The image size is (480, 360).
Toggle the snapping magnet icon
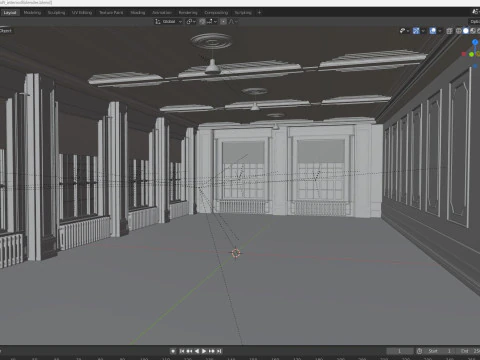[202, 22]
